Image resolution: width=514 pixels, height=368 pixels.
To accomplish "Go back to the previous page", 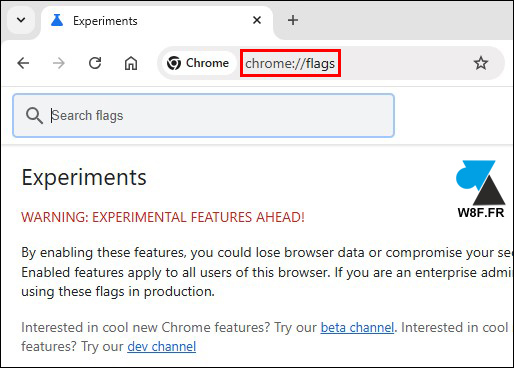I will coord(23,63).
